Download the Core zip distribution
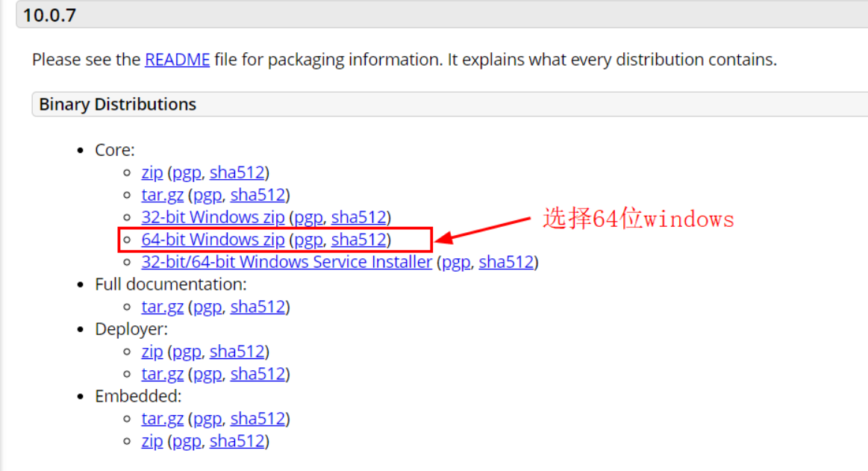 coord(152,172)
